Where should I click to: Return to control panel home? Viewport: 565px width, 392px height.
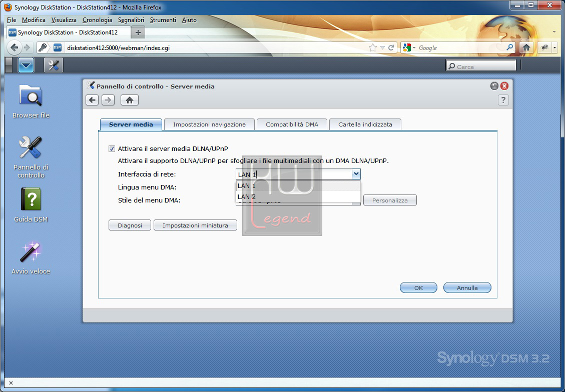129,100
